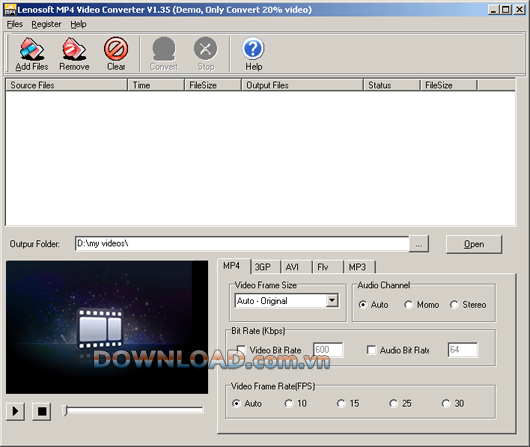Click the video bit rate value field
530x447 pixels.
(328, 350)
